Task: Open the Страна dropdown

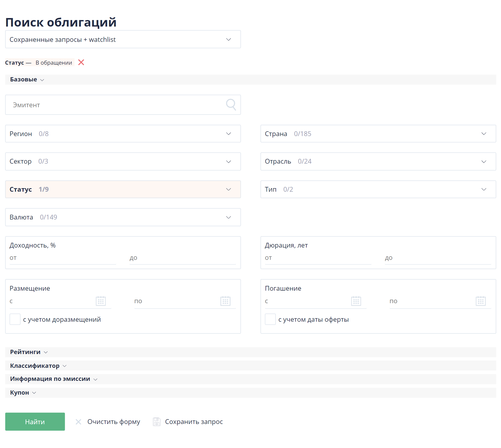Action: coord(378,134)
